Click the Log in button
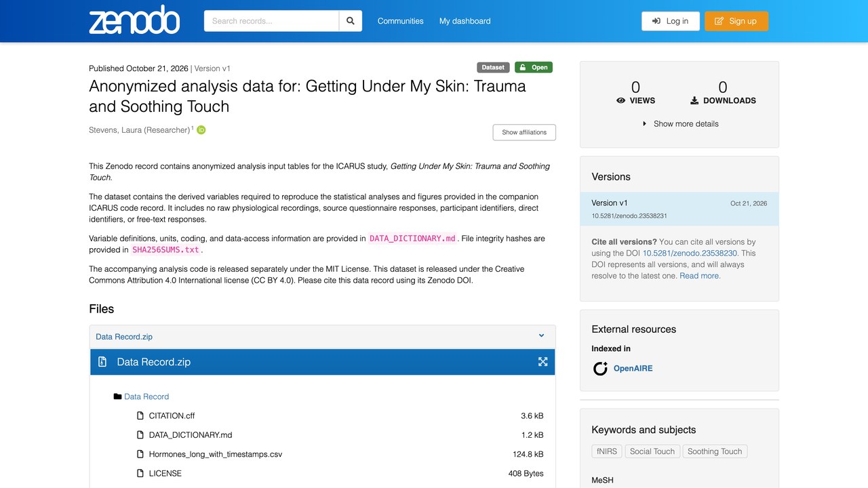This screenshot has height=488, width=868. (x=670, y=21)
